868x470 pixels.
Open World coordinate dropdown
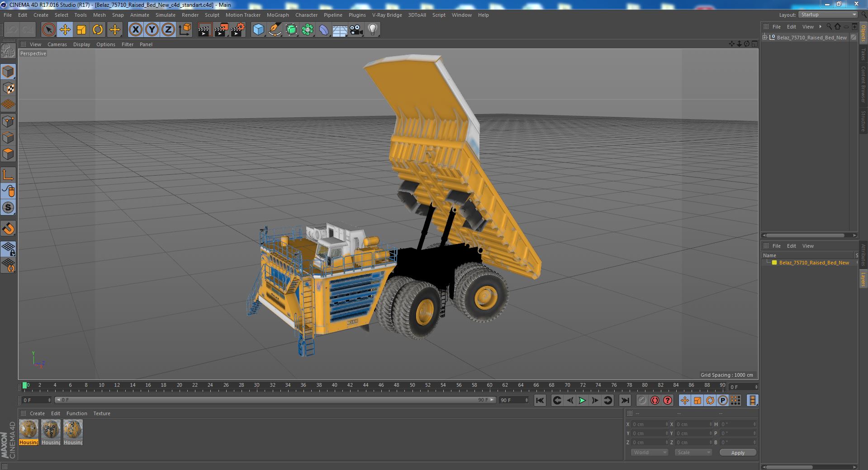pos(650,452)
